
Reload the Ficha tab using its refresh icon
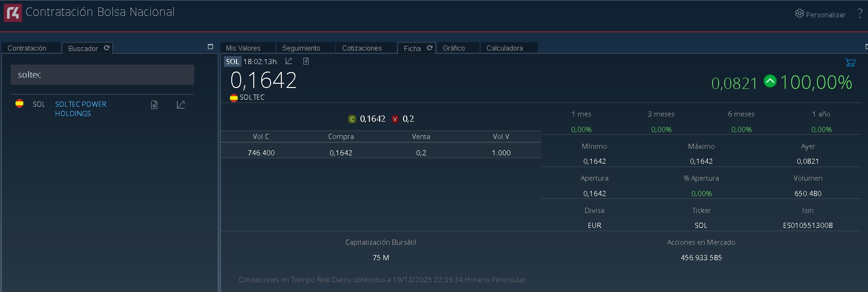[x=429, y=48]
